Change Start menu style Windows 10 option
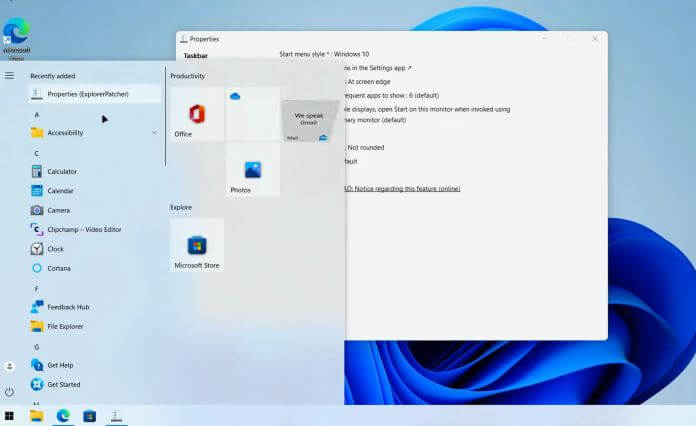The image size is (696, 426). (324, 54)
